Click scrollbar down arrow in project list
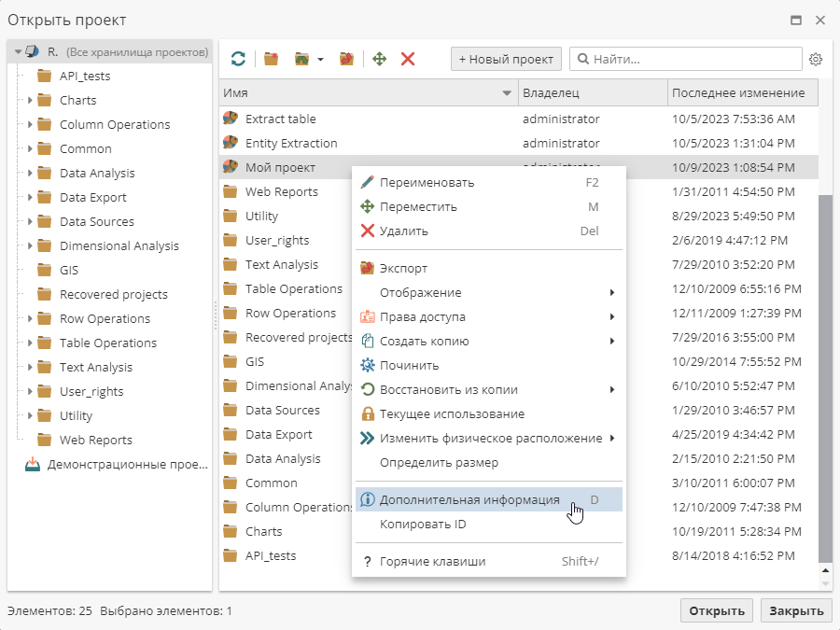 coord(825,583)
